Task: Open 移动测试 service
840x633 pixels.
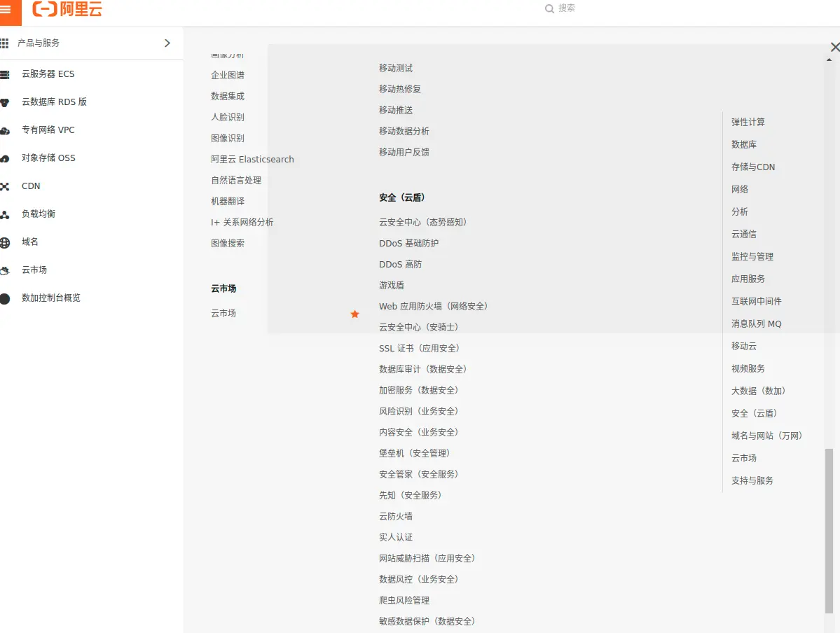Action: (396, 68)
